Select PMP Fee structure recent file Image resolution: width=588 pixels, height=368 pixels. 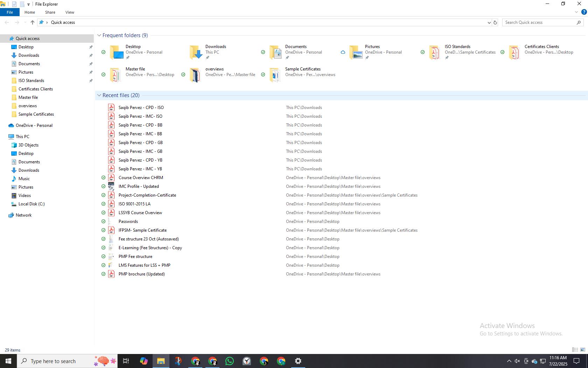[x=135, y=257]
